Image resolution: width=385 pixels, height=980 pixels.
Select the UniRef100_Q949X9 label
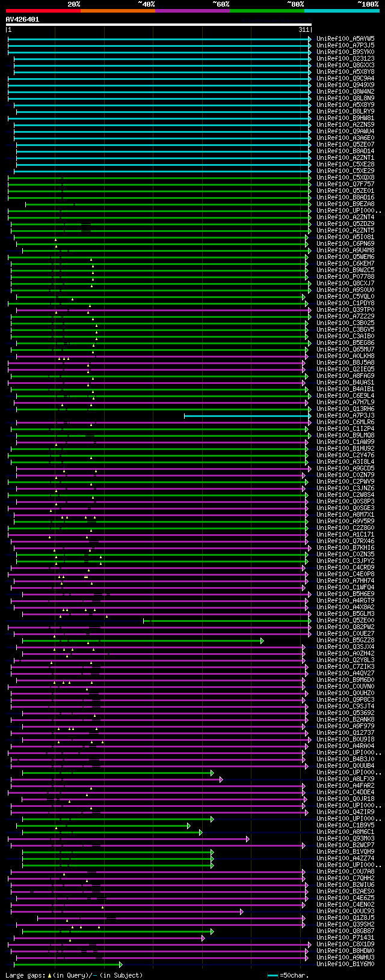[345, 85]
